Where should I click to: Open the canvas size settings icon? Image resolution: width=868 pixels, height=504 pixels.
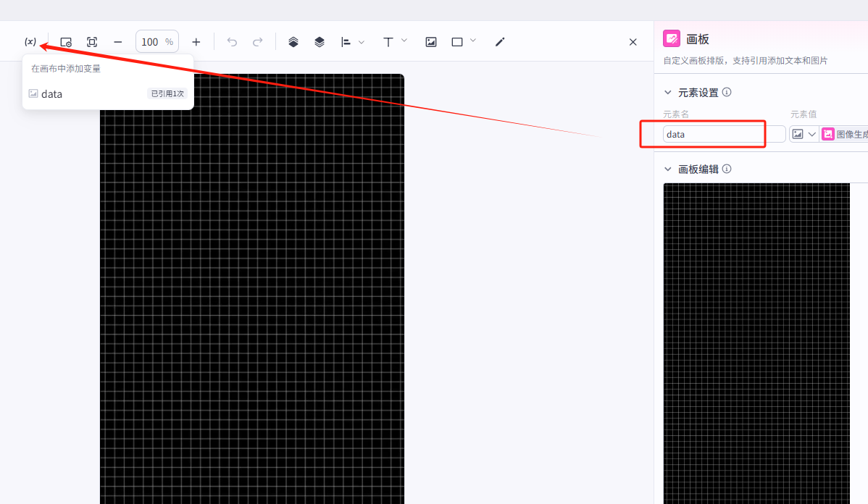coord(66,42)
